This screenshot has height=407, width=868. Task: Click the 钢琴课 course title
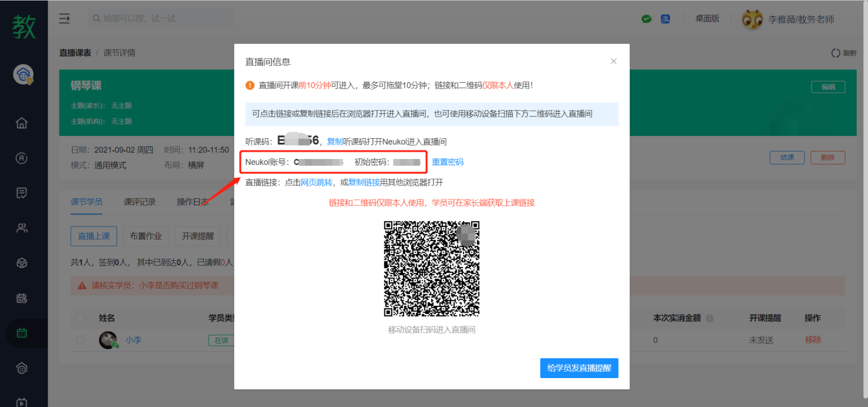pos(86,86)
